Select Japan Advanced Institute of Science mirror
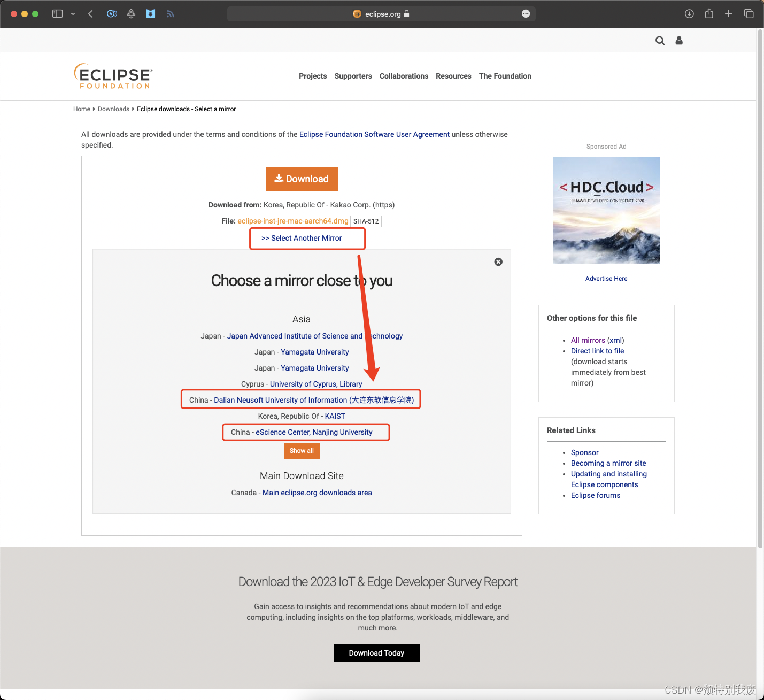This screenshot has height=700, width=764. click(315, 336)
